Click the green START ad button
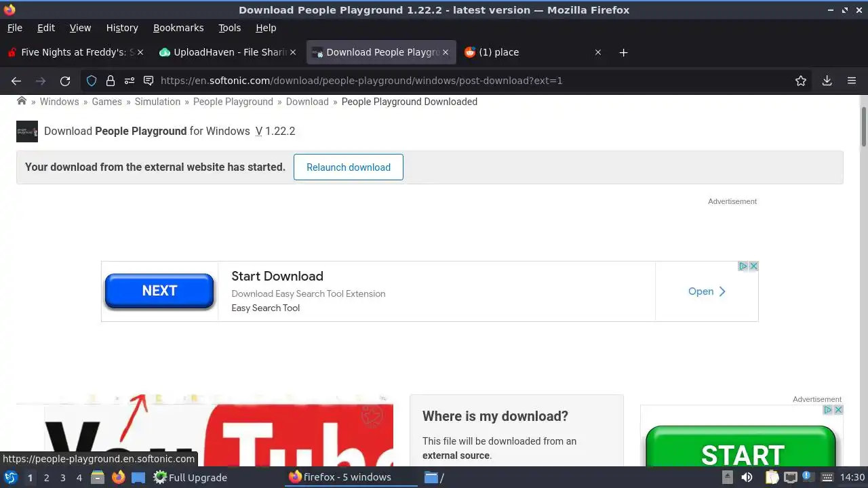Viewport: 868px width, 488px height. (x=742, y=447)
